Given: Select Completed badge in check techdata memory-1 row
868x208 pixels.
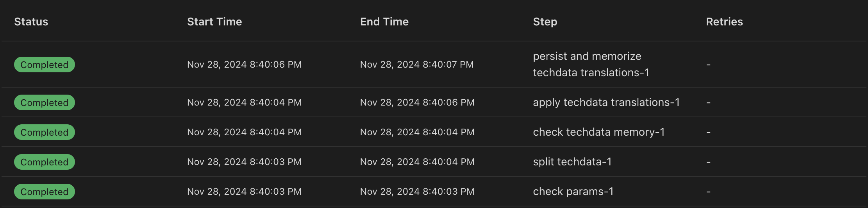Looking at the screenshot, I should tap(45, 132).
